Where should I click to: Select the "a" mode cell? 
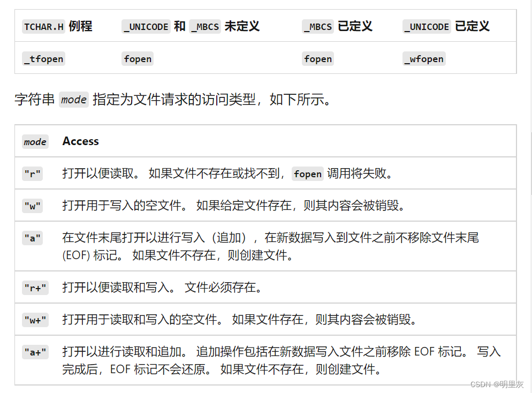pyautogui.click(x=32, y=238)
